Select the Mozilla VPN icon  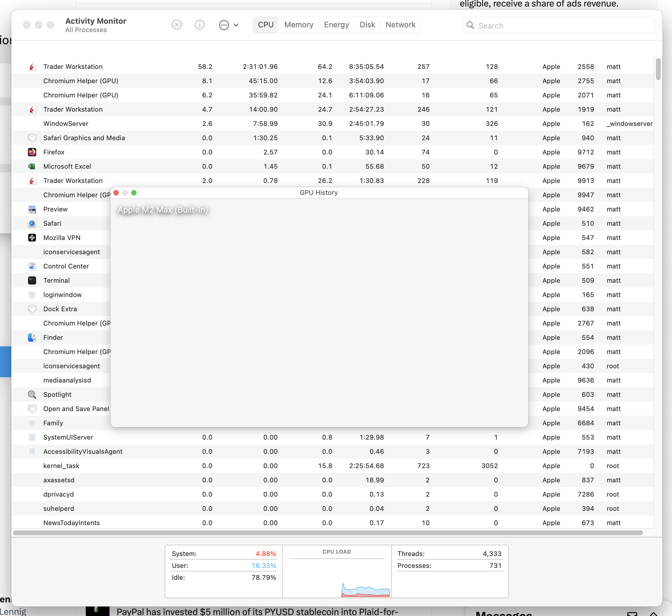32,238
